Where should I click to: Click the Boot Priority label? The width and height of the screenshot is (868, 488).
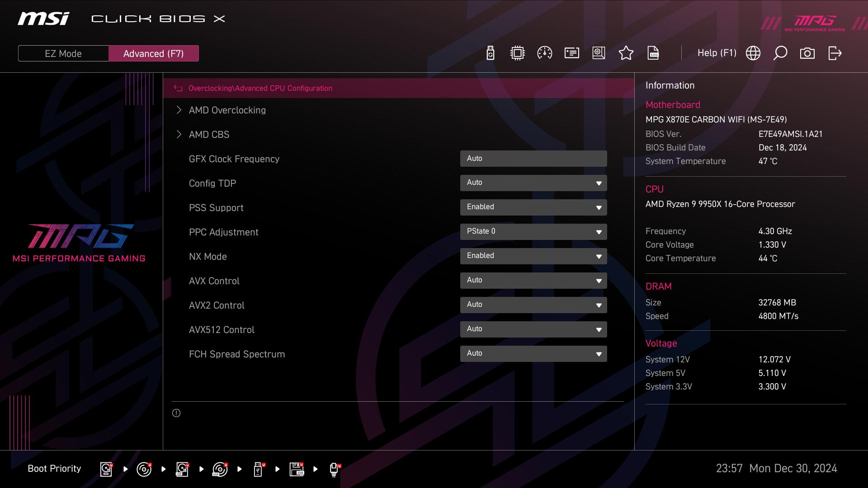pos(54,469)
